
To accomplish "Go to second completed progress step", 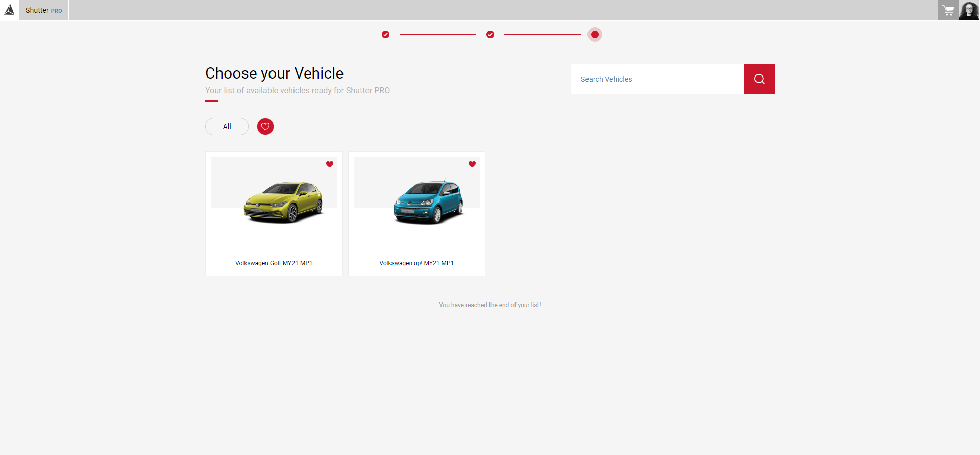I will click(491, 35).
